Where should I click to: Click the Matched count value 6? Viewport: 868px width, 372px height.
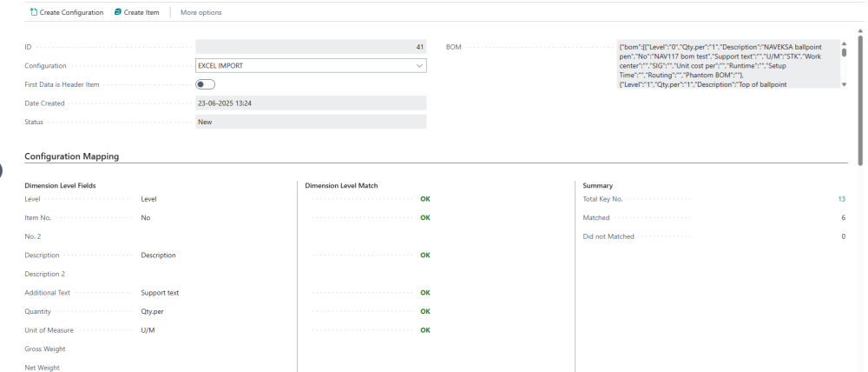click(x=843, y=217)
